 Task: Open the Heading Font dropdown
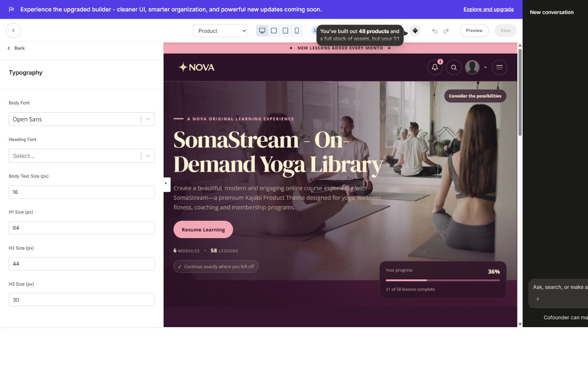click(x=82, y=156)
